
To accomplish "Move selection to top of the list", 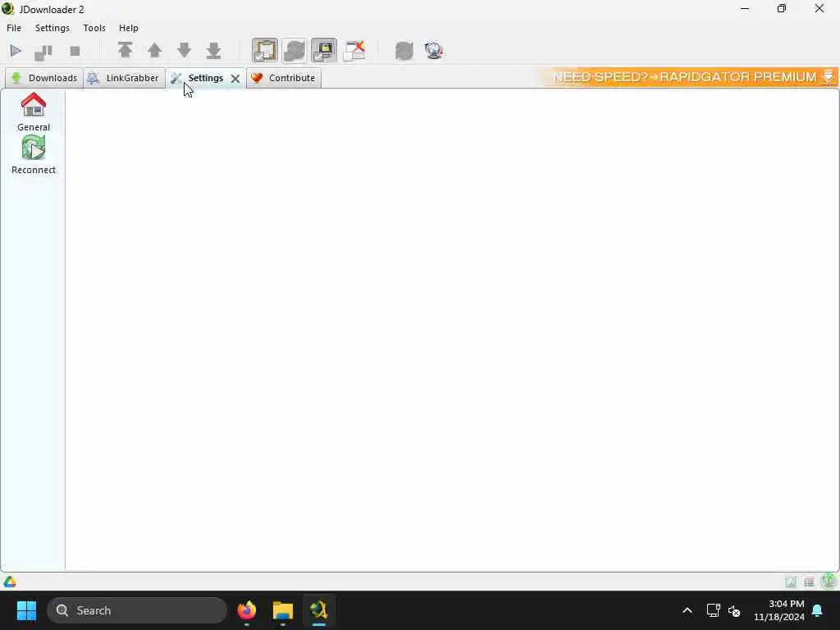I will pyautogui.click(x=125, y=50).
